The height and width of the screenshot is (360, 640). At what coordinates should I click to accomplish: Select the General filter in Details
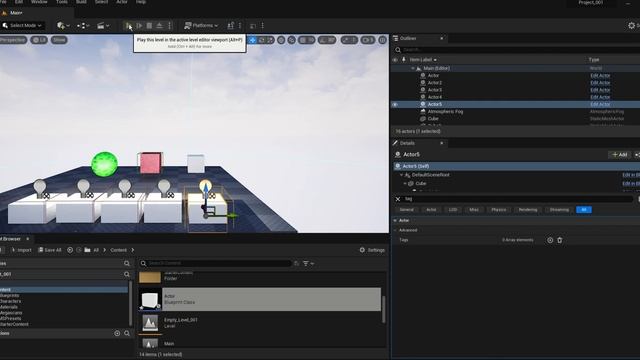click(407, 210)
